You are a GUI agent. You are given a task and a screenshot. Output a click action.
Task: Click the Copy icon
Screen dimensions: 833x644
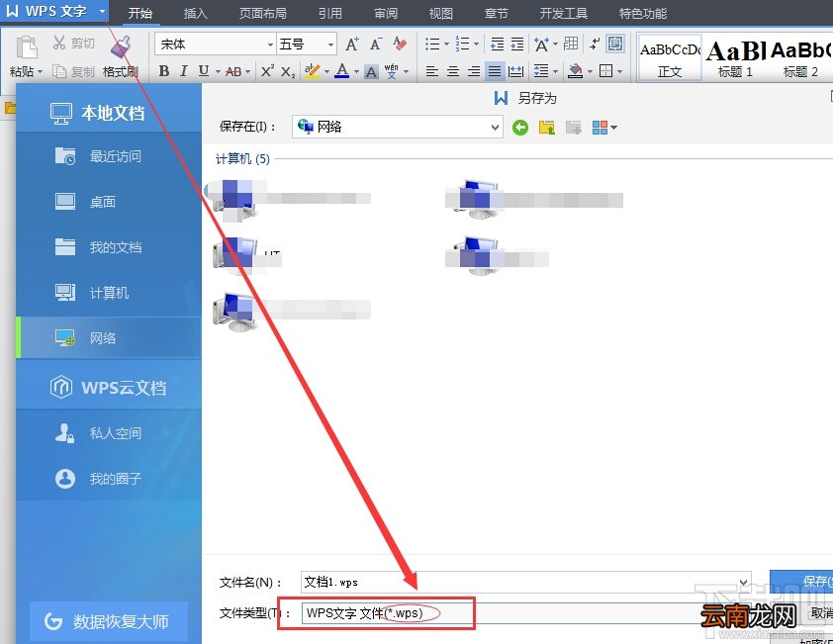tap(59, 70)
